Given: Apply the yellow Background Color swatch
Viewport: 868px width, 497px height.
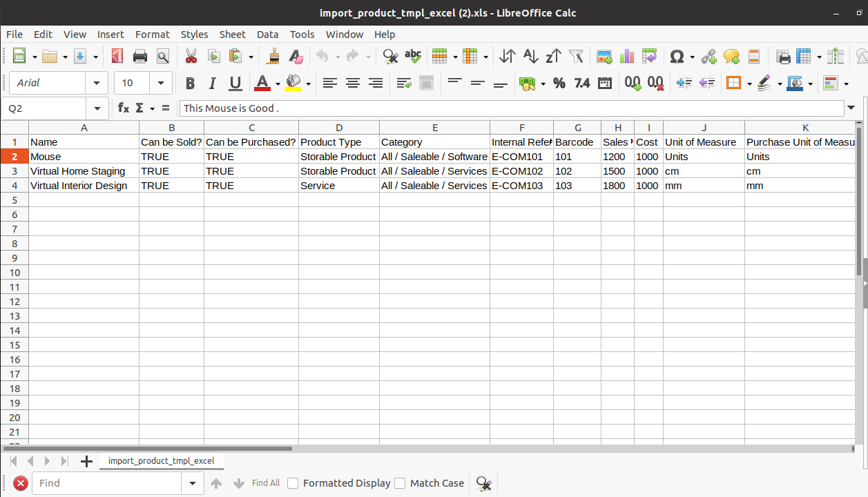Looking at the screenshot, I should pos(293,84).
